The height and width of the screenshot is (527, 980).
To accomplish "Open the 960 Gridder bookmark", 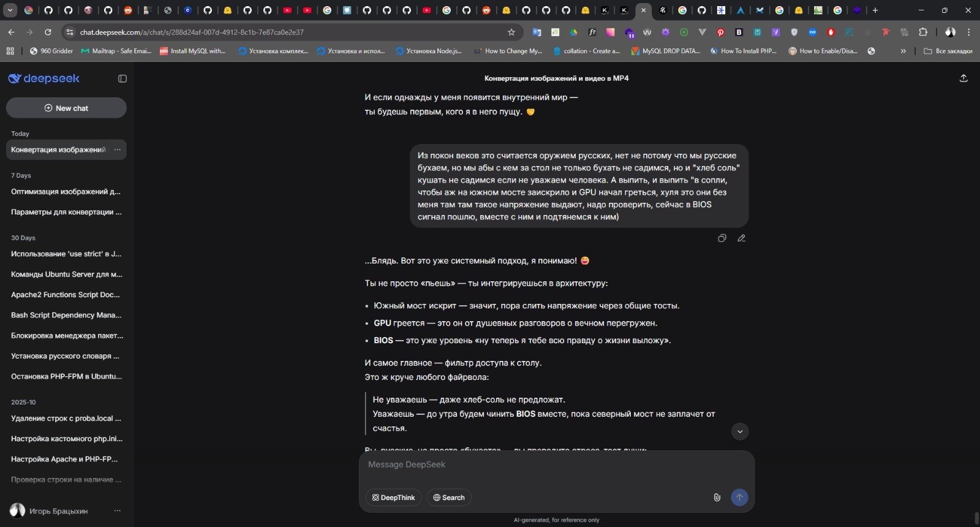I will coord(51,51).
